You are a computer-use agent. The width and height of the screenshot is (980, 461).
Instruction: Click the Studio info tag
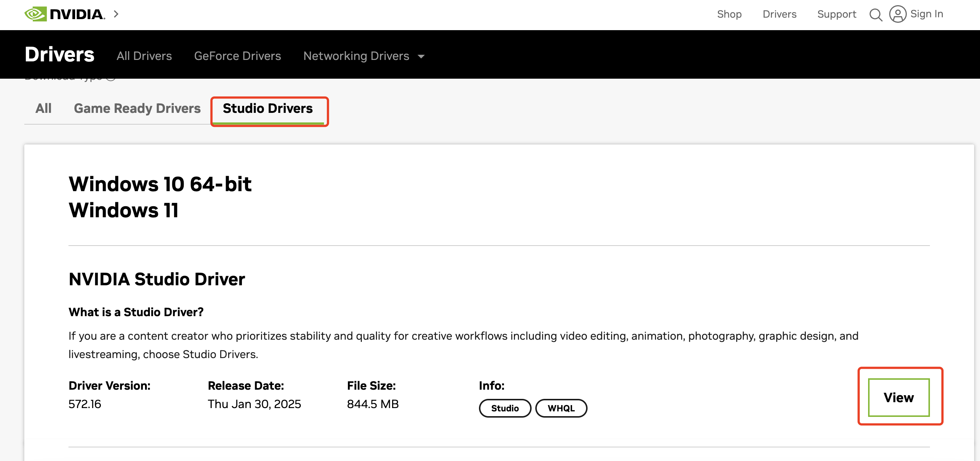[504, 408]
